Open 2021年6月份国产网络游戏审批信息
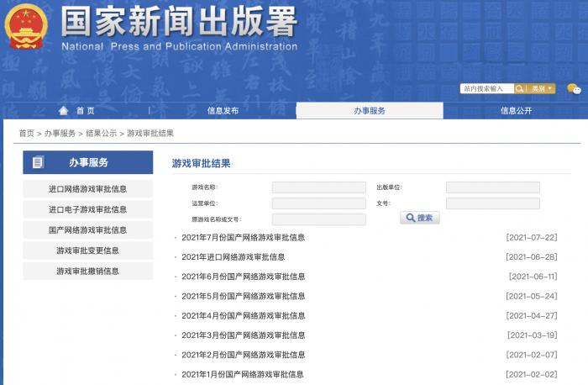This screenshot has width=588, height=385. click(243, 277)
